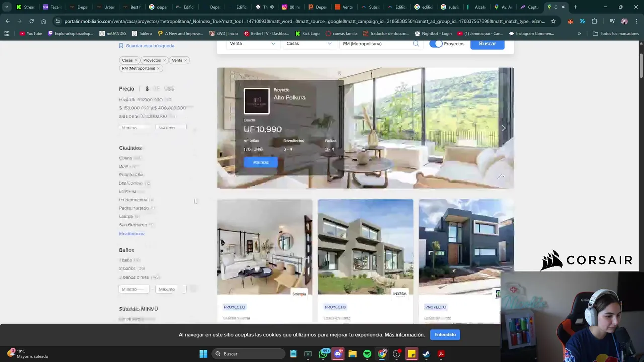Click the Baños Mínimo input field
This screenshot has height=362, width=644.
pos(134,289)
